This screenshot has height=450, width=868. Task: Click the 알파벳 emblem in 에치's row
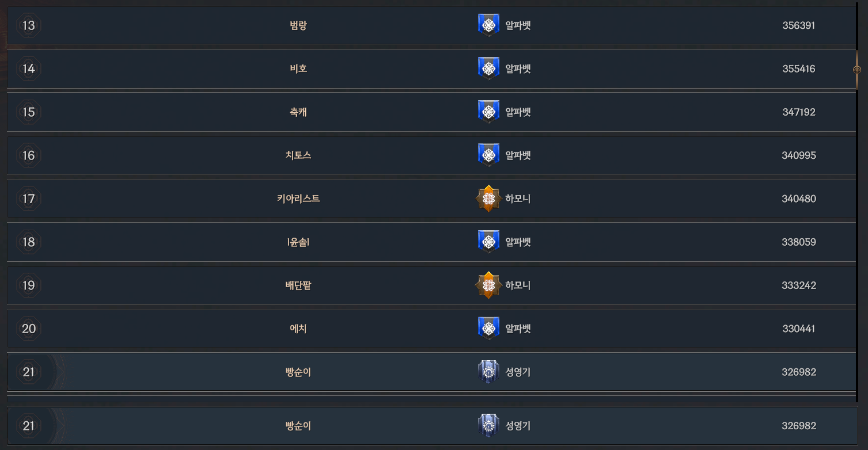click(488, 329)
